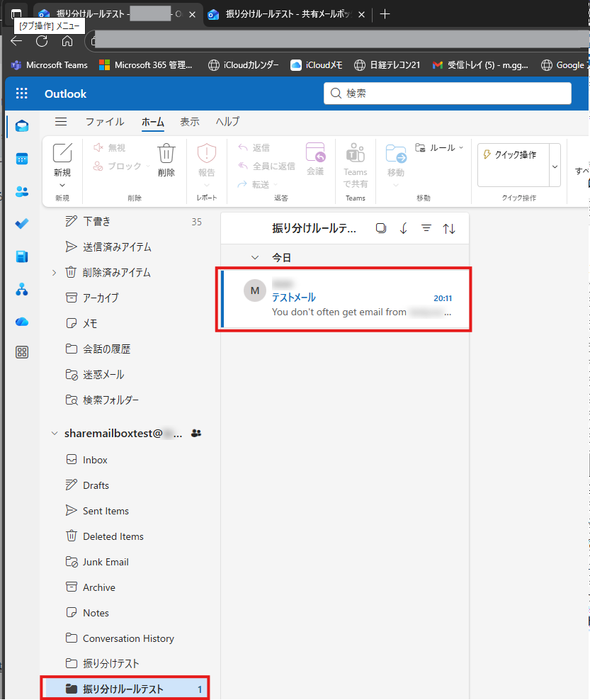Open the Filter icon in message list
The image size is (590, 700).
click(426, 228)
